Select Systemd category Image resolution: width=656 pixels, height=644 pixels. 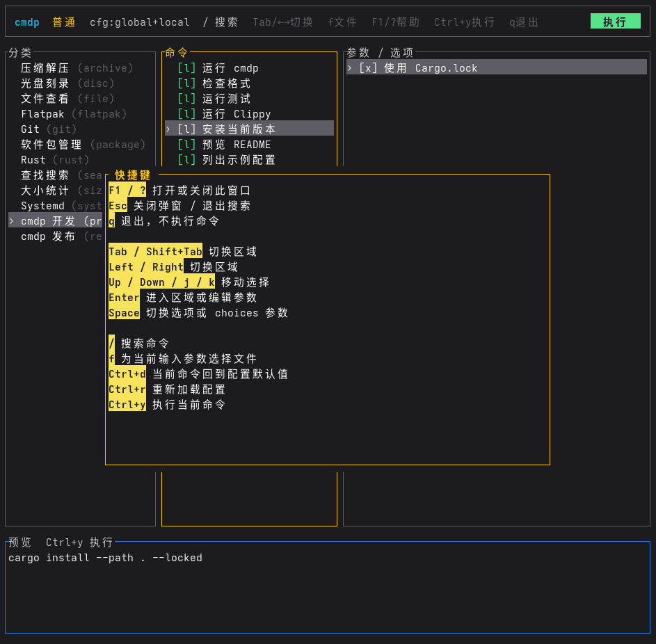pyautogui.click(x=61, y=206)
